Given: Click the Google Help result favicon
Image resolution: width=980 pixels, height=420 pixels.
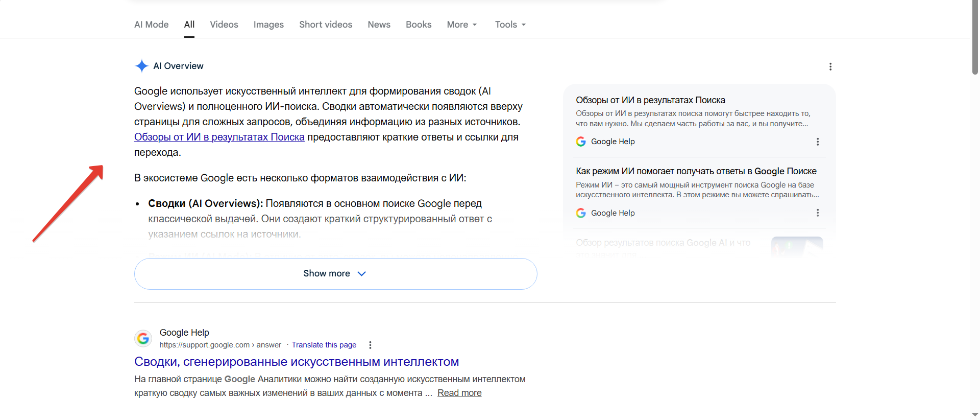Looking at the screenshot, I should 143,338.
